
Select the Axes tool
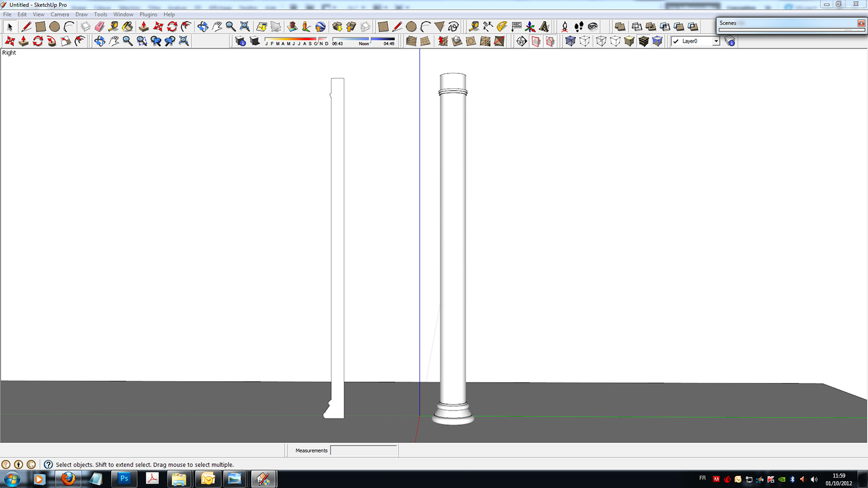pos(530,27)
